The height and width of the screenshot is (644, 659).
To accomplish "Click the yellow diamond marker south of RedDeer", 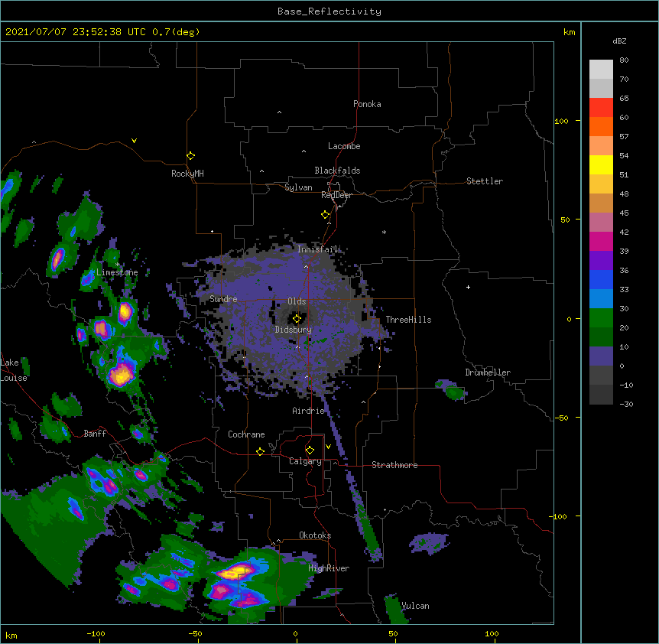I will [326, 215].
